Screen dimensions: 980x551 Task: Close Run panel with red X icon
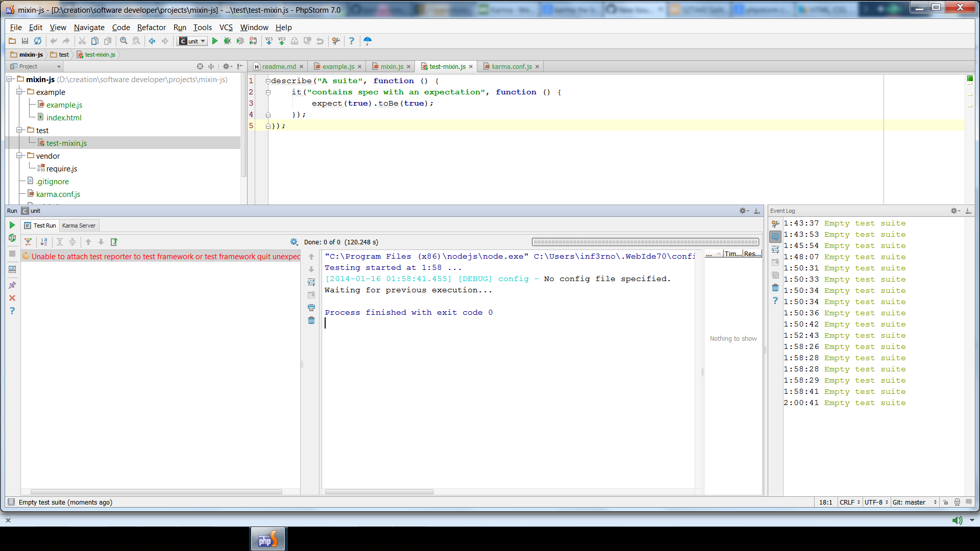pyautogui.click(x=12, y=298)
